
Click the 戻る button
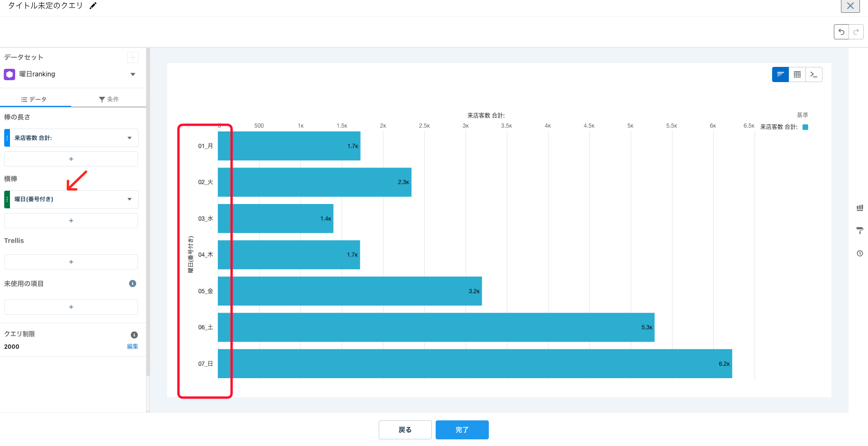coord(405,430)
